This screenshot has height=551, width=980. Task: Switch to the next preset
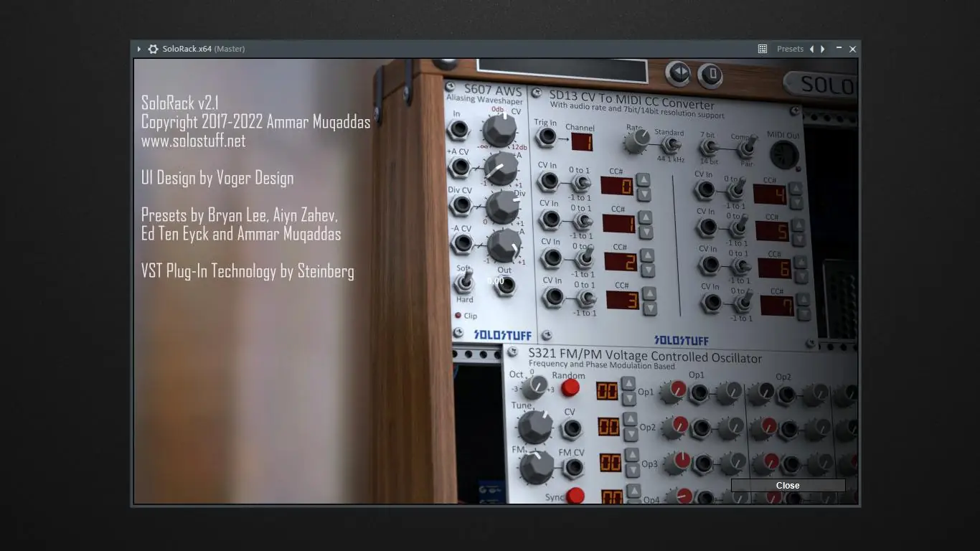[823, 49]
